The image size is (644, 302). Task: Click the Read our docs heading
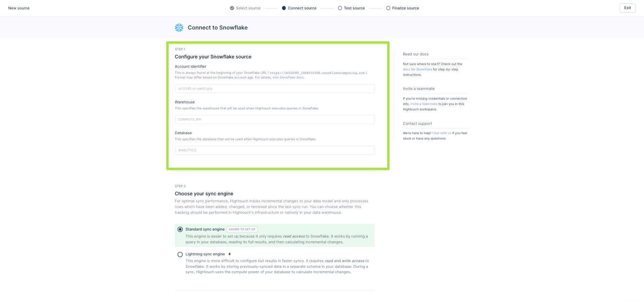(416, 54)
